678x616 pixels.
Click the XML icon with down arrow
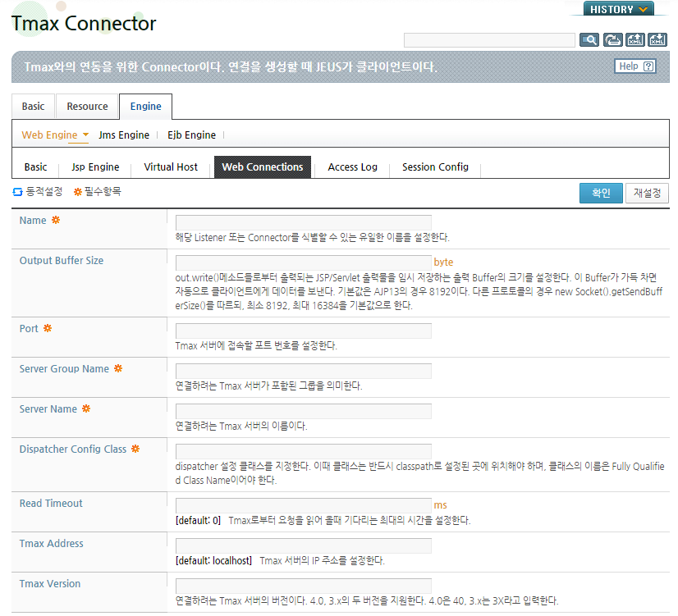657,40
